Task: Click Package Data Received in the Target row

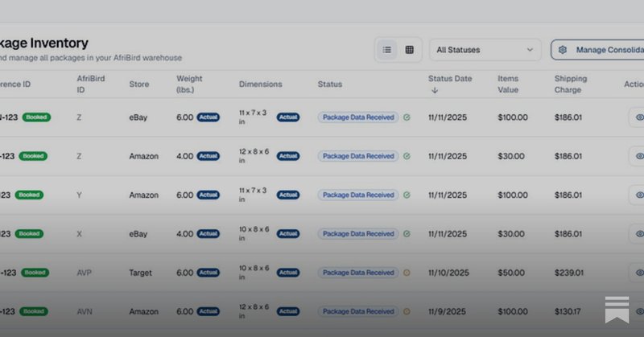Action: tap(358, 273)
